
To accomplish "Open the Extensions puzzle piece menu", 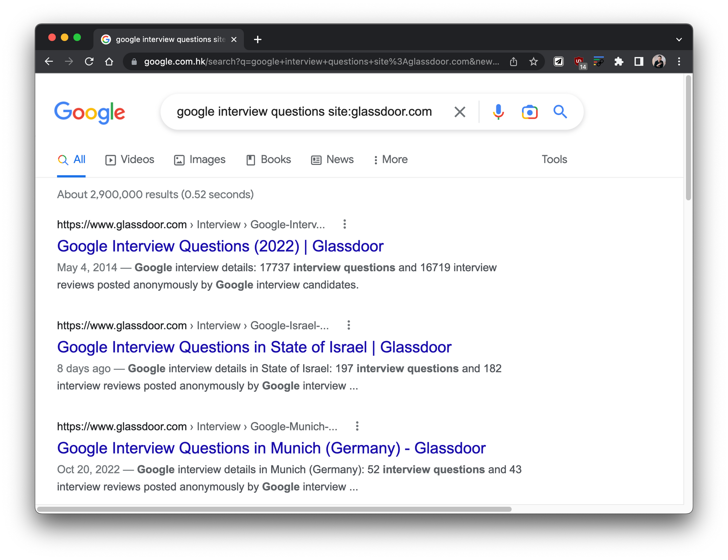I will pos(618,62).
